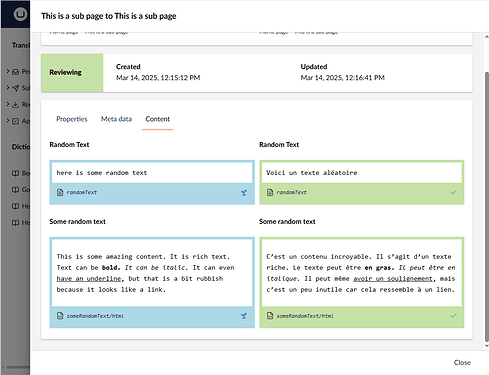Switch to the Properties tab
This screenshot has height=375, width=489.
tap(72, 119)
